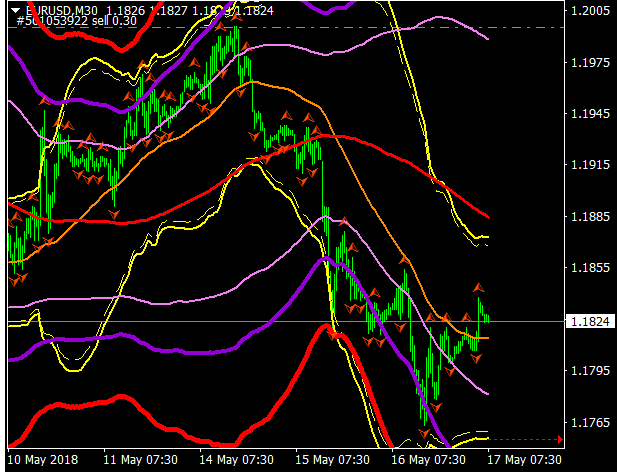The image size is (617, 474).
Task: Click the topmost arrow above the latest candle
Action: (478, 287)
